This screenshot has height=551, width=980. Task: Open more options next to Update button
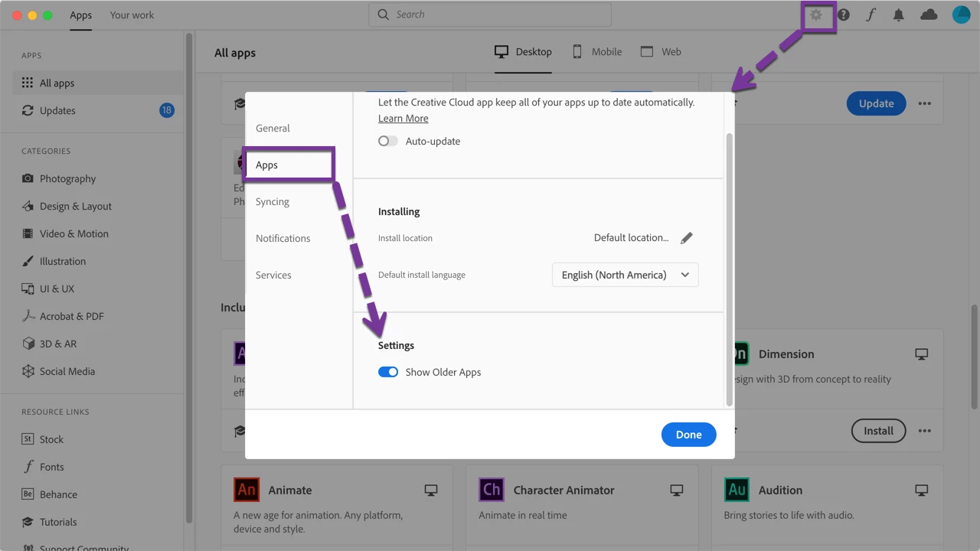[x=925, y=103]
